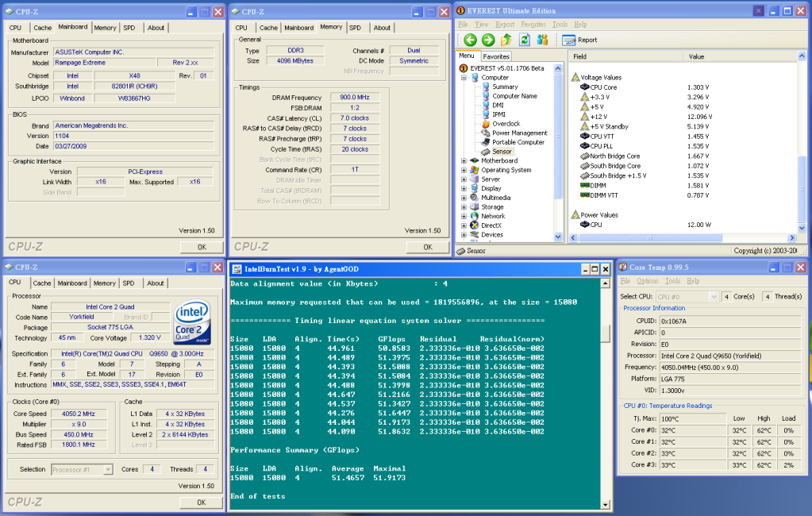Screen dimensions: 812x516
Task: Click the DRAM Frequency value field
Action: point(355,98)
